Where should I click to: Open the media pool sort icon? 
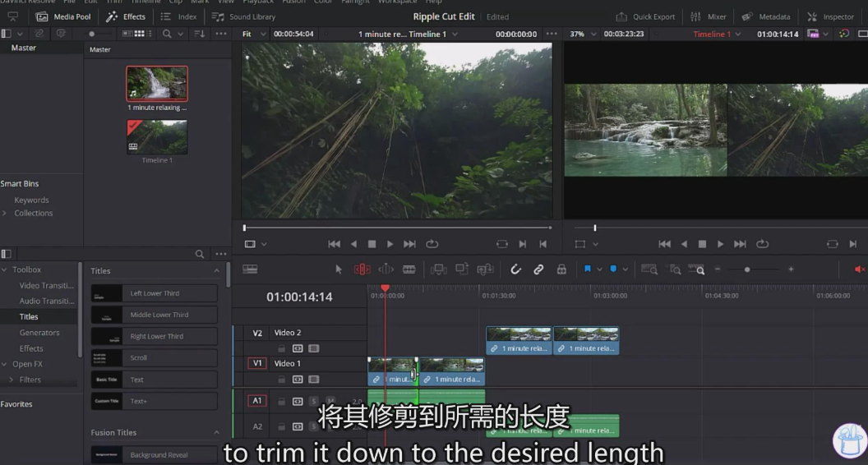(x=199, y=34)
